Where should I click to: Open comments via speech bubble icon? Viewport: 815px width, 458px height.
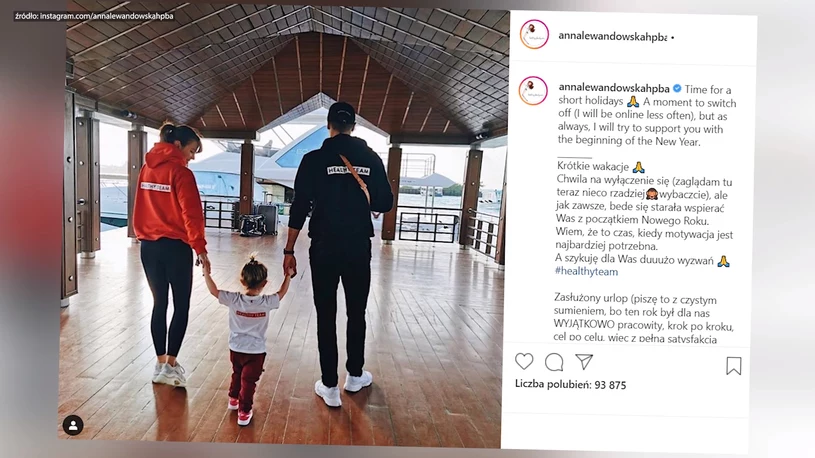554,362
